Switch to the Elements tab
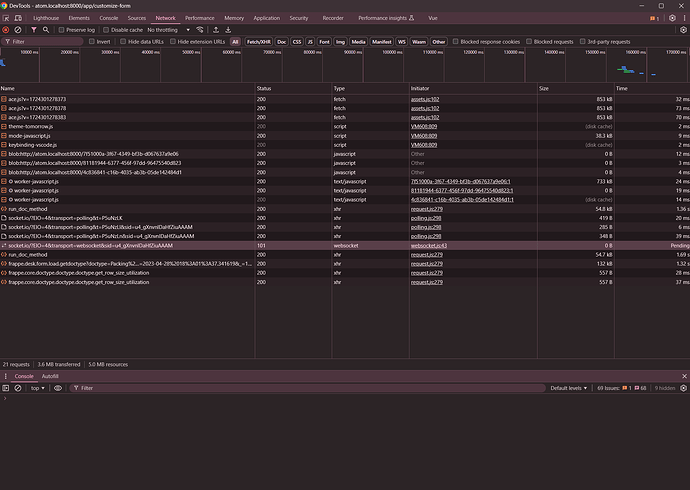Viewport: 690px width, 490px height. pos(79,18)
